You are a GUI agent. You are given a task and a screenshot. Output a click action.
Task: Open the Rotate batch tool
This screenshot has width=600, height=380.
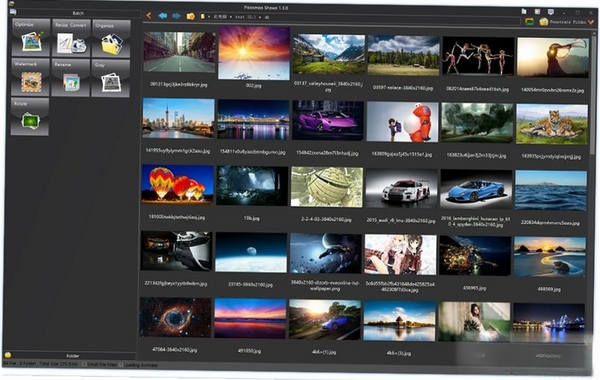[x=30, y=117]
